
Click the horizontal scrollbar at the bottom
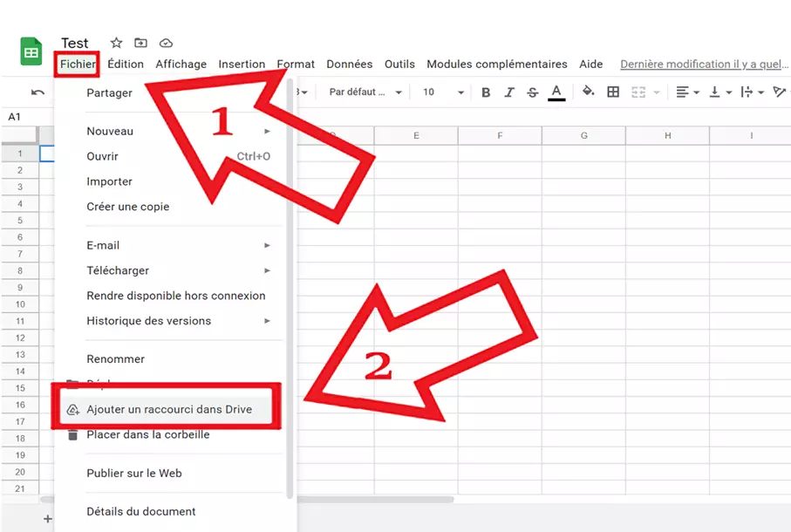point(375,500)
